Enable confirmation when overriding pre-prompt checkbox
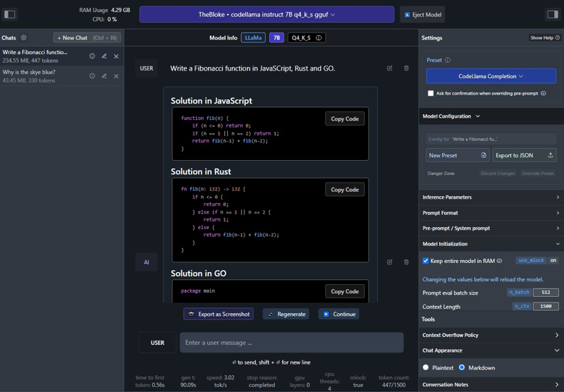The image size is (564, 392). 431,93
